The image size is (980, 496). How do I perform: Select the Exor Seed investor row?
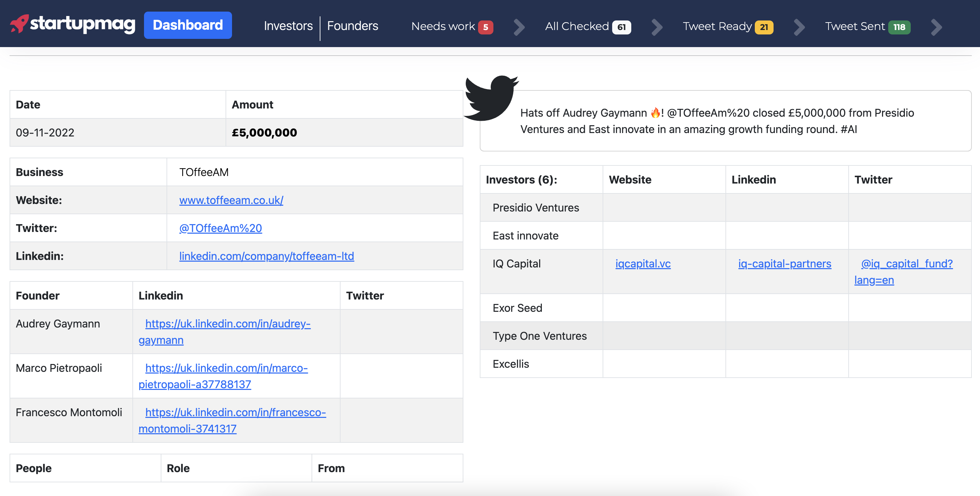725,308
